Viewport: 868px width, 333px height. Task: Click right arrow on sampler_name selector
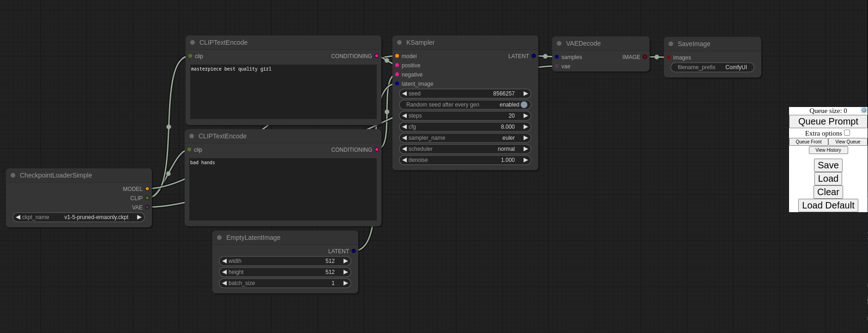pos(525,138)
